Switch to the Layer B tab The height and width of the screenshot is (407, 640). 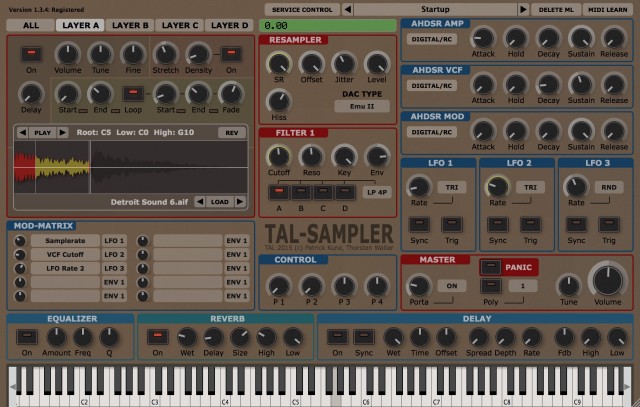point(130,25)
